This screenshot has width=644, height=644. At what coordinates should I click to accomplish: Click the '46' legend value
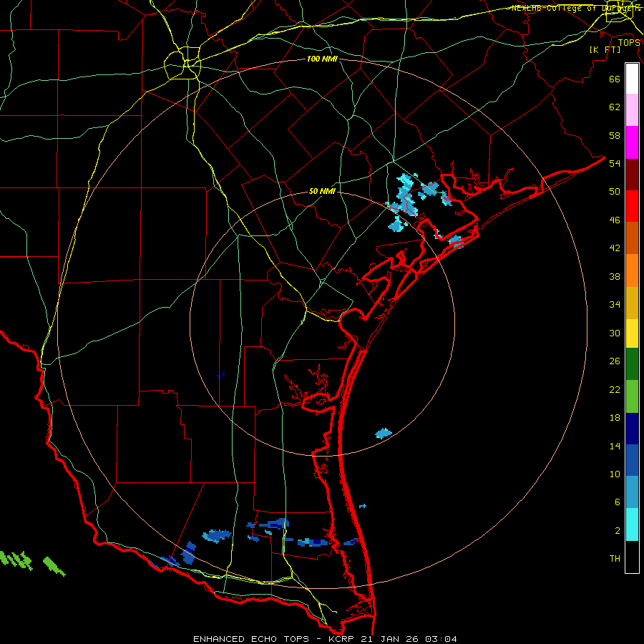click(x=615, y=220)
